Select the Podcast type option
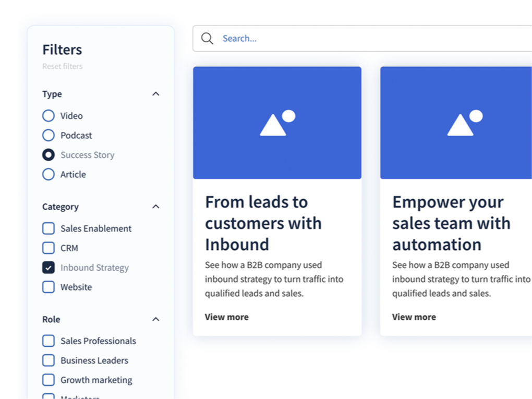The image size is (532, 399). 49,136
